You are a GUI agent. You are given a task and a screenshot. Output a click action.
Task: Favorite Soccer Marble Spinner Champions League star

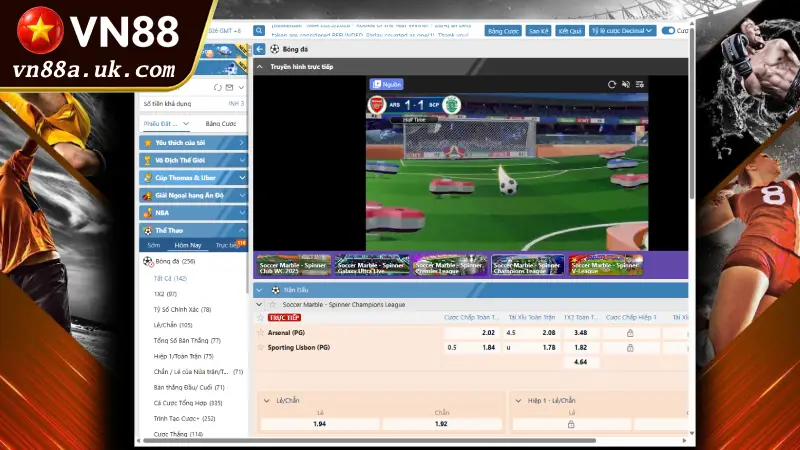(x=272, y=305)
